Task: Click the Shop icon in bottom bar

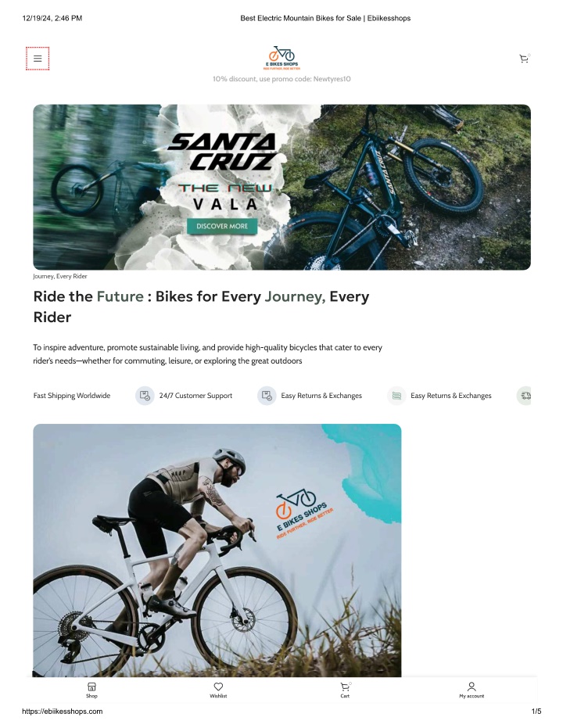Action: point(92,690)
